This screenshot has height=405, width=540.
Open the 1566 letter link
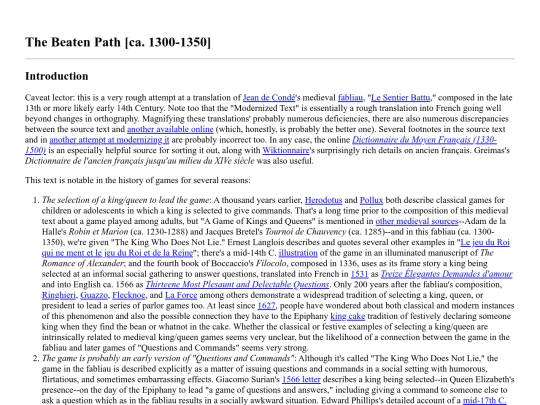tap(301, 380)
